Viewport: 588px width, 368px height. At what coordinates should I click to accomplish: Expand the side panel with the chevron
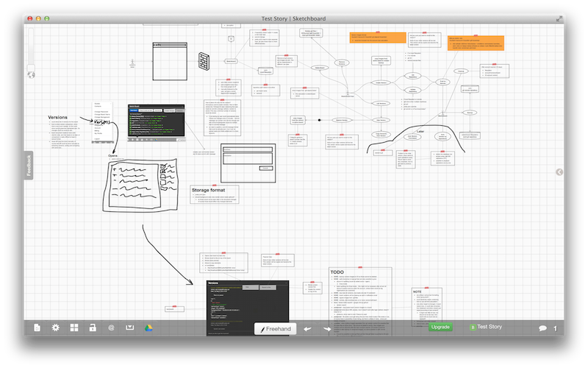pyautogui.click(x=559, y=172)
